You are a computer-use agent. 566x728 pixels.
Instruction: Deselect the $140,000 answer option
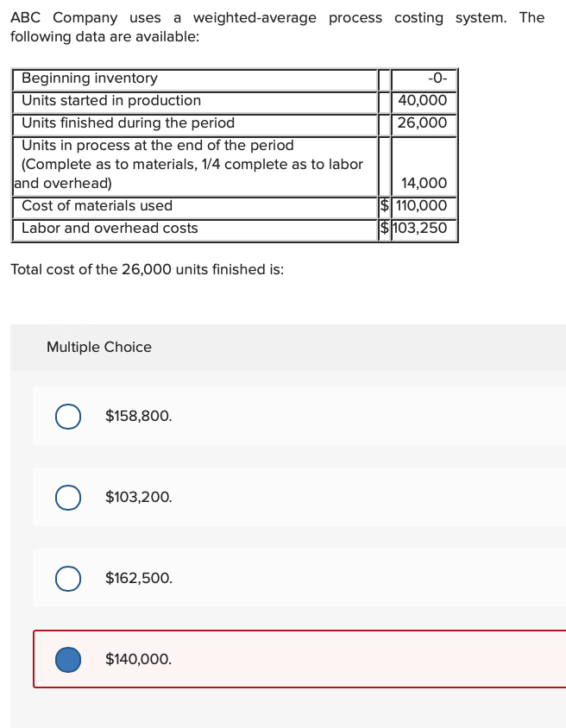[x=68, y=659]
